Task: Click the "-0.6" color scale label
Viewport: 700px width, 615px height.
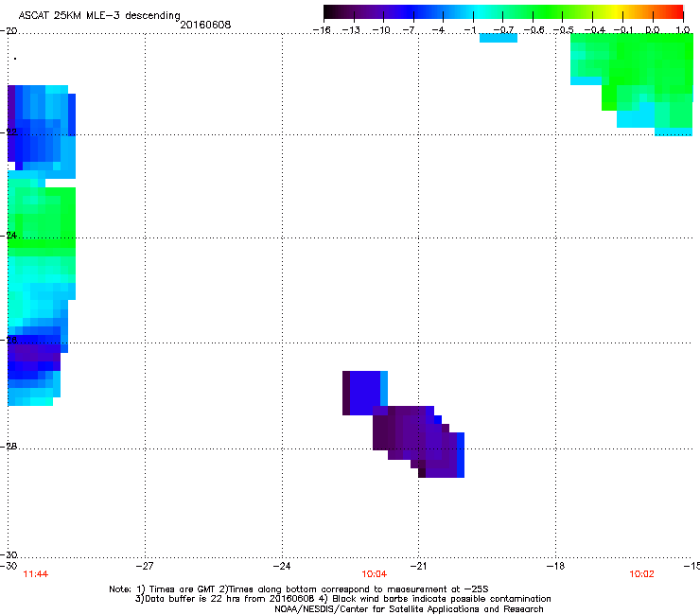Action: (x=534, y=30)
